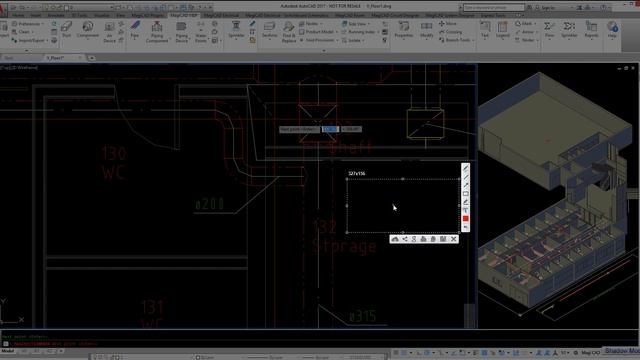Select the Sprinkler tool in drawing panel
Image resolution: width=640 pixels, height=360 pixels.
(236, 29)
